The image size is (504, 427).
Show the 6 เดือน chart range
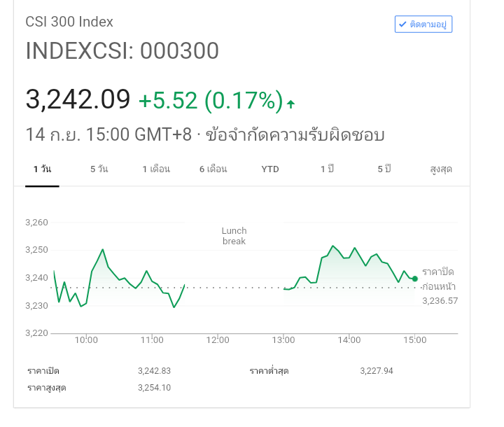pyautogui.click(x=213, y=169)
